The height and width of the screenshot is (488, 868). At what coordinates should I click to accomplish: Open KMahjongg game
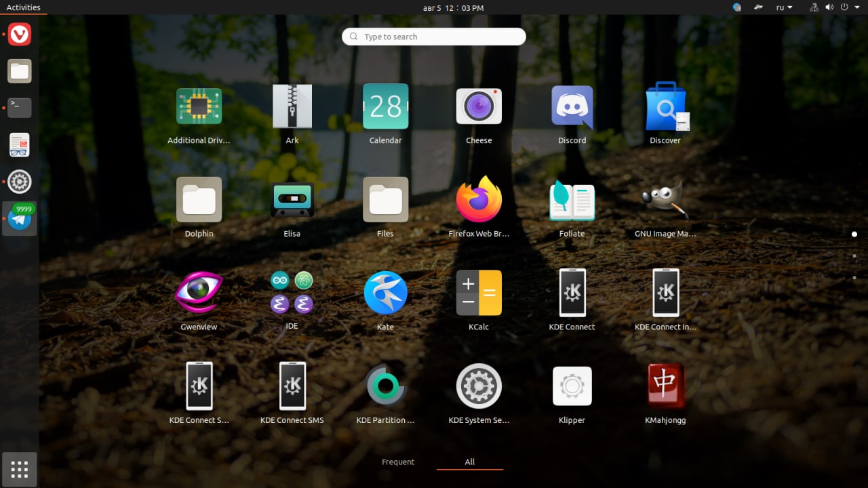pyautogui.click(x=665, y=393)
